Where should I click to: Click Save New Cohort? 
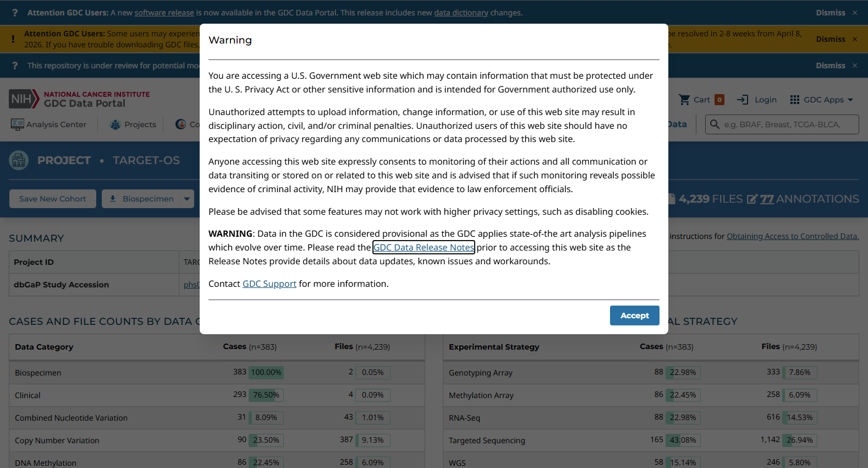coord(53,199)
